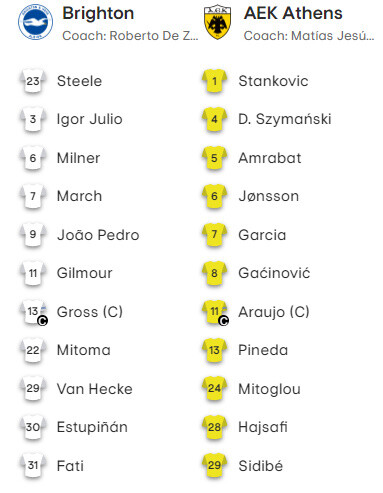Select Fati's number 31 shirt icon
This screenshot has width=383, height=493.
click(x=33, y=465)
